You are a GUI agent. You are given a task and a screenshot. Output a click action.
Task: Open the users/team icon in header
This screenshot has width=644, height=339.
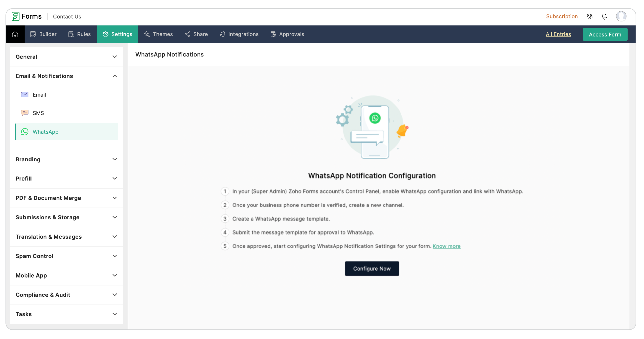[590, 16]
